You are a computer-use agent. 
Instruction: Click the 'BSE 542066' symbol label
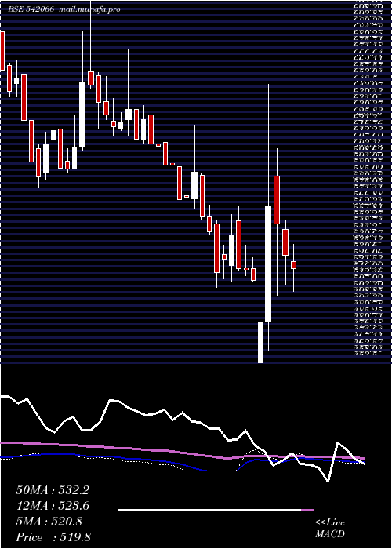pos(31,9)
